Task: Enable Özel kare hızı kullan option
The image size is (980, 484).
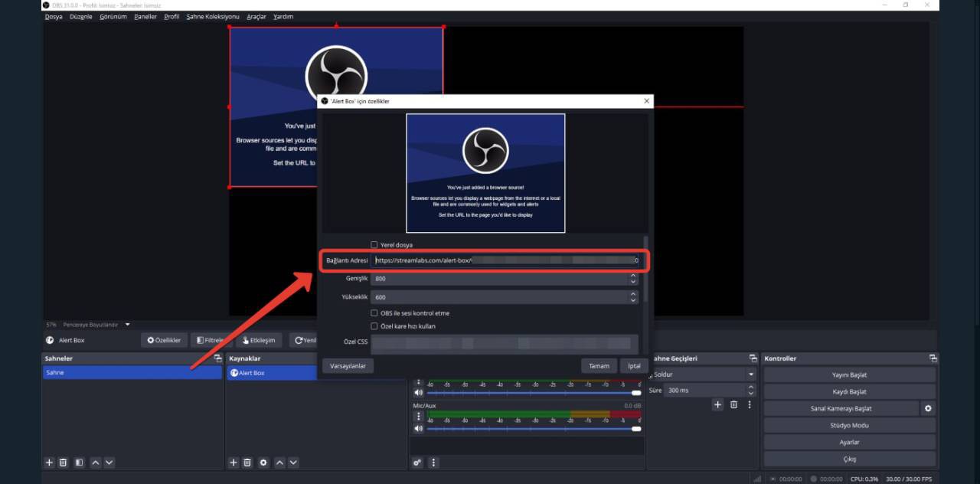Action: [374, 325]
